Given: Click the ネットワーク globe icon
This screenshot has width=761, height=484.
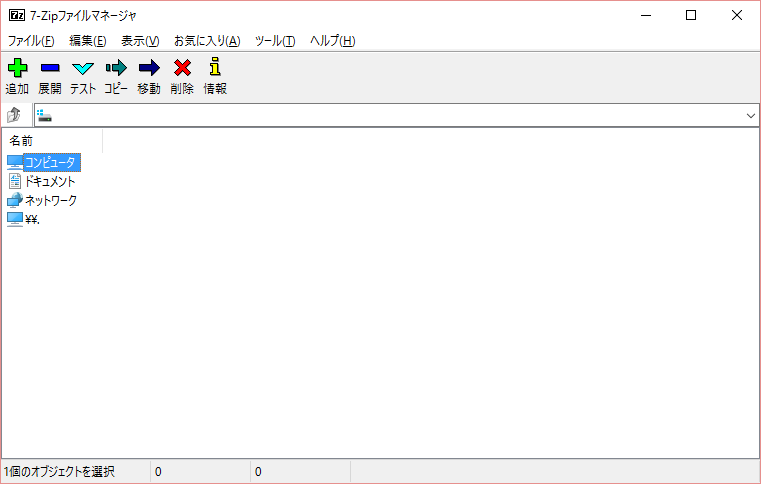Looking at the screenshot, I should tap(15, 200).
